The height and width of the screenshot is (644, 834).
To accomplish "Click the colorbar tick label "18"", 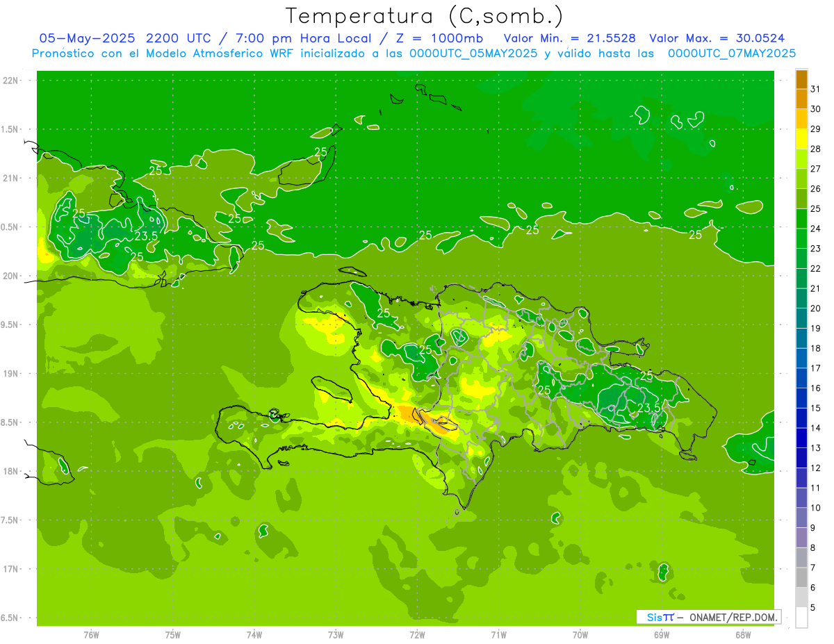I will tap(815, 348).
